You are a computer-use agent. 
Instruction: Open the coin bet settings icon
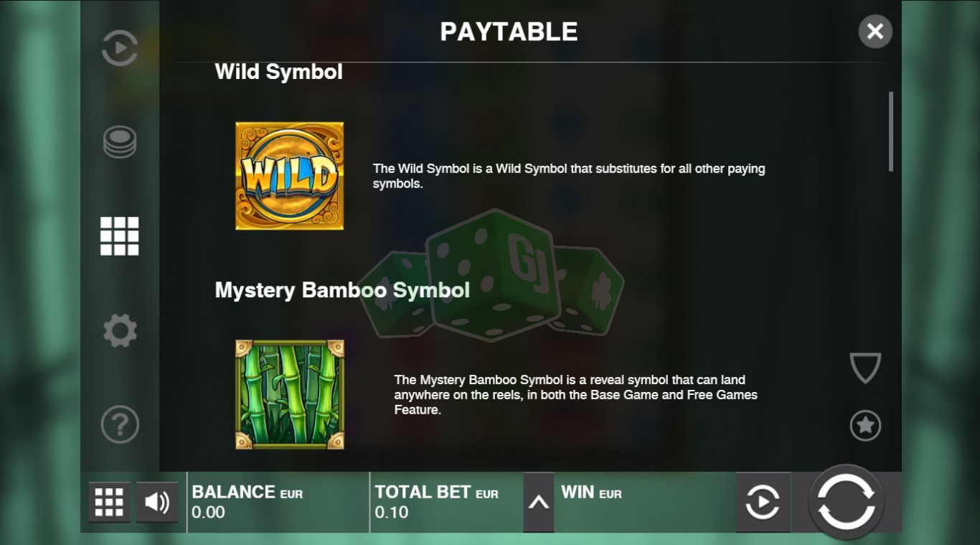pyautogui.click(x=119, y=141)
